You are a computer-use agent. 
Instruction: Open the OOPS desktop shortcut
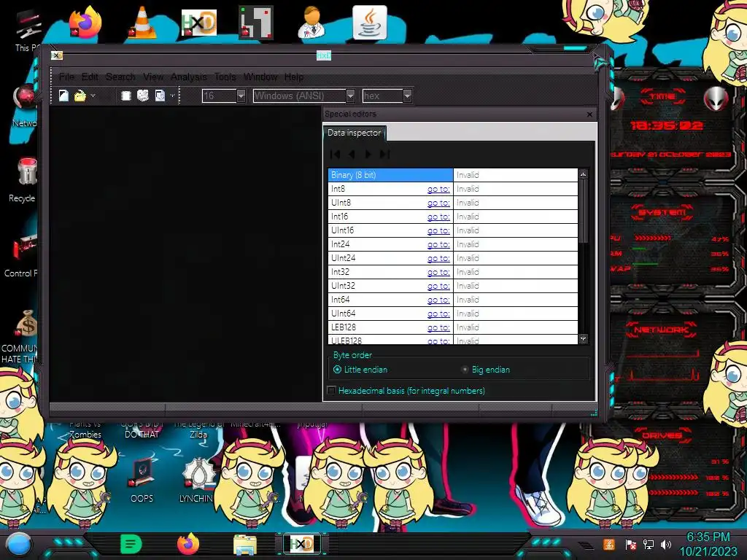[142, 480]
